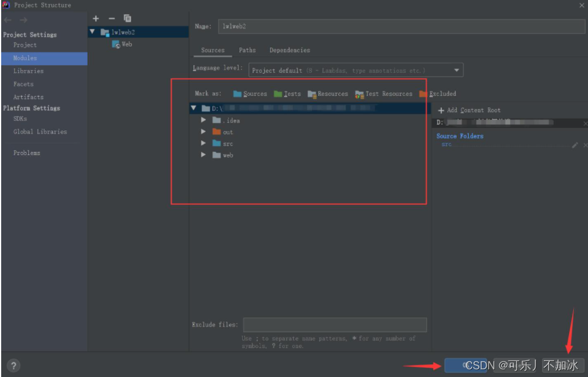
Task: Open the Language level dropdown
Action: 356,70
